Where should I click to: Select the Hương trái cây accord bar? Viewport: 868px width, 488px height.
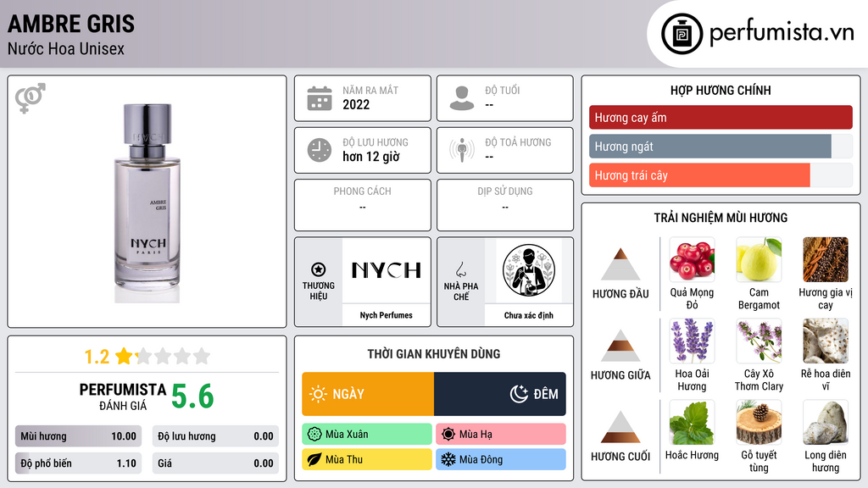[x=721, y=175]
